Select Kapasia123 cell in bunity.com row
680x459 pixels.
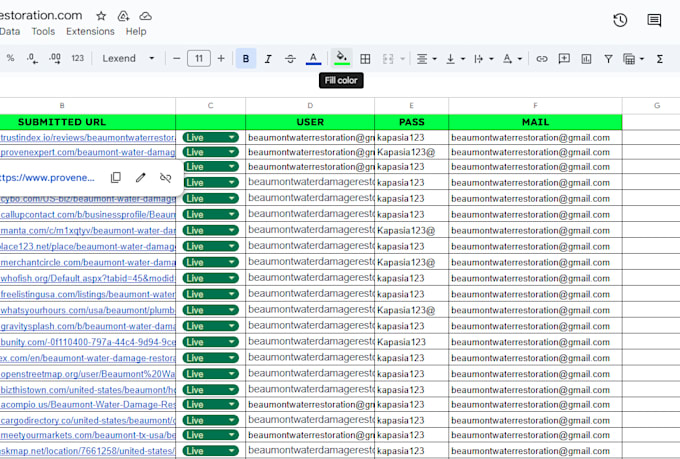tap(412, 342)
